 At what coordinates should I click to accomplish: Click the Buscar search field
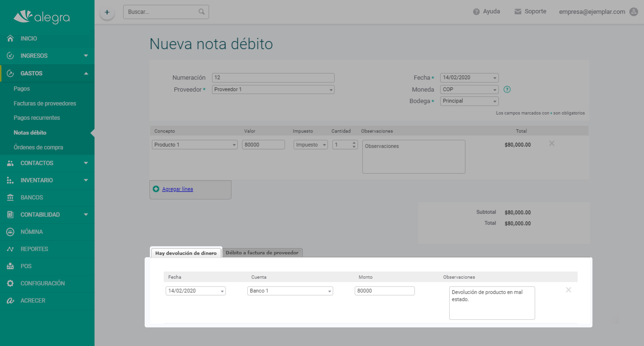166,12
